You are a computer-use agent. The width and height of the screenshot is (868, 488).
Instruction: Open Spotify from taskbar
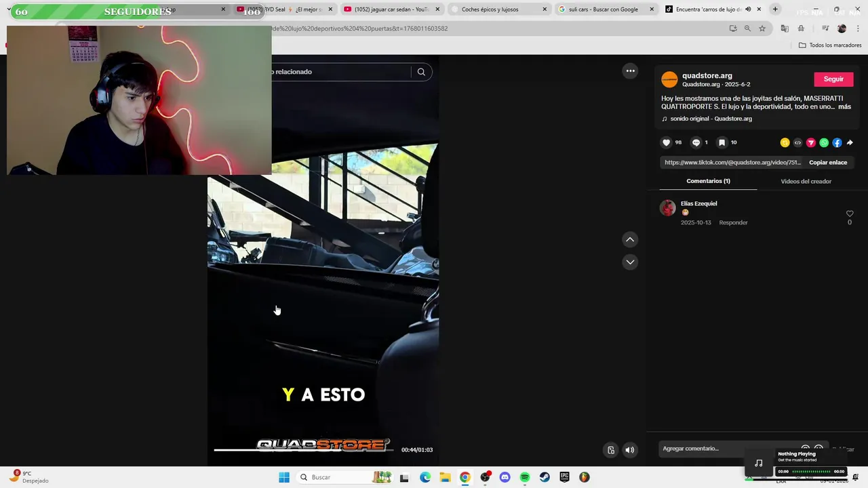point(524,477)
